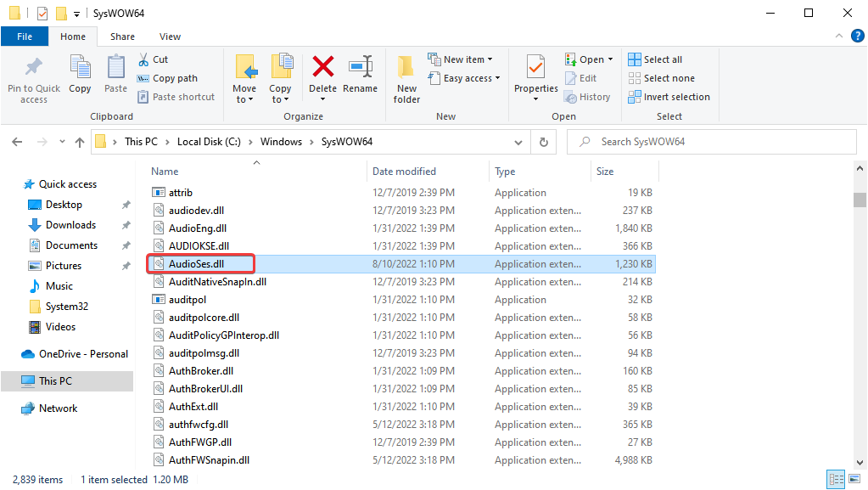Go back with the back arrow

point(17,142)
